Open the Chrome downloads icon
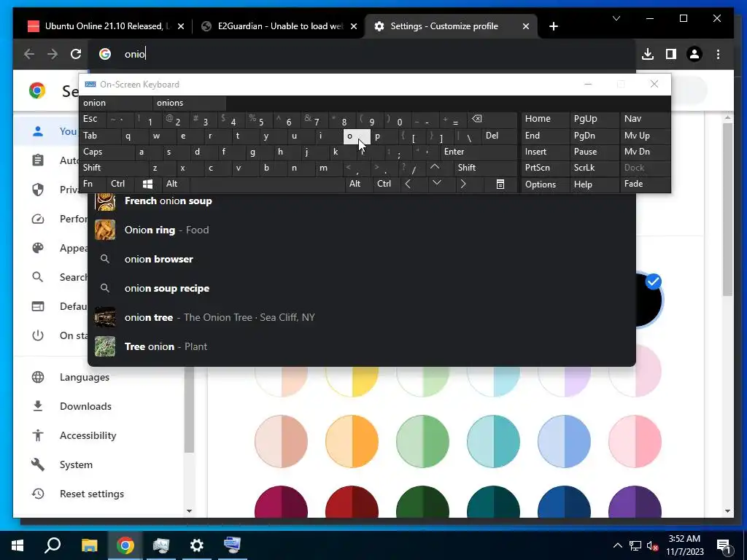Screen dimensions: 747x560 click(x=648, y=54)
